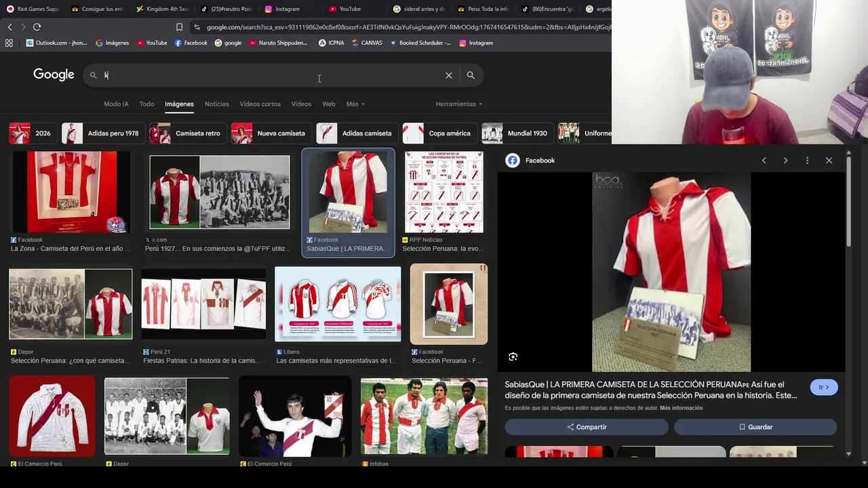Image resolution: width=868 pixels, height=488 pixels.
Task: Open Infobae four players photo thumbnail
Action: click(424, 416)
